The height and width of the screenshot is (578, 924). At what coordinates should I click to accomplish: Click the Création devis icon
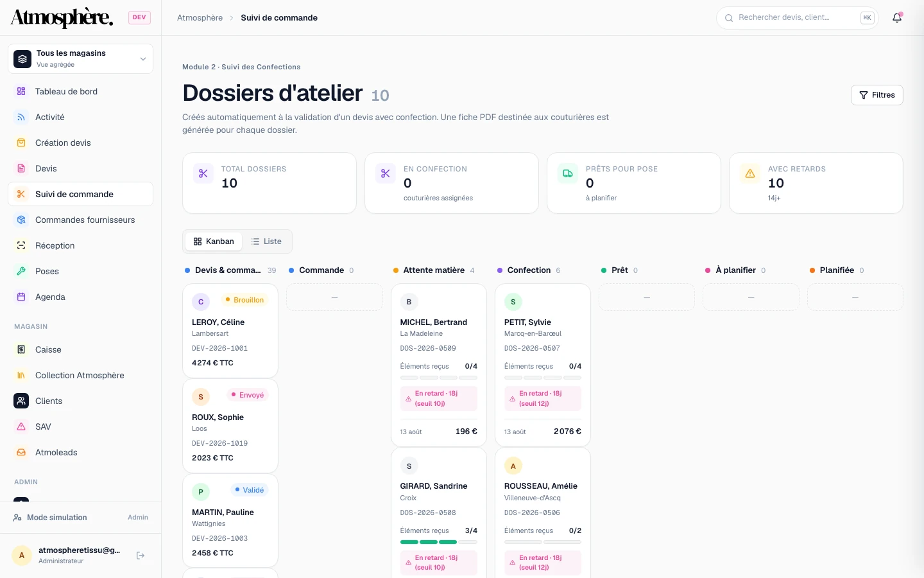(x=21, y=143)
